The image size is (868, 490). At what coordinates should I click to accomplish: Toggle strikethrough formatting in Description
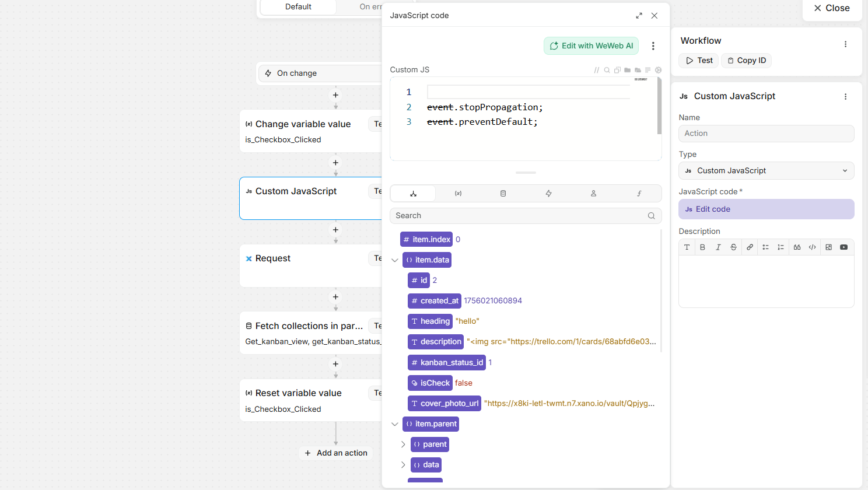733,247
